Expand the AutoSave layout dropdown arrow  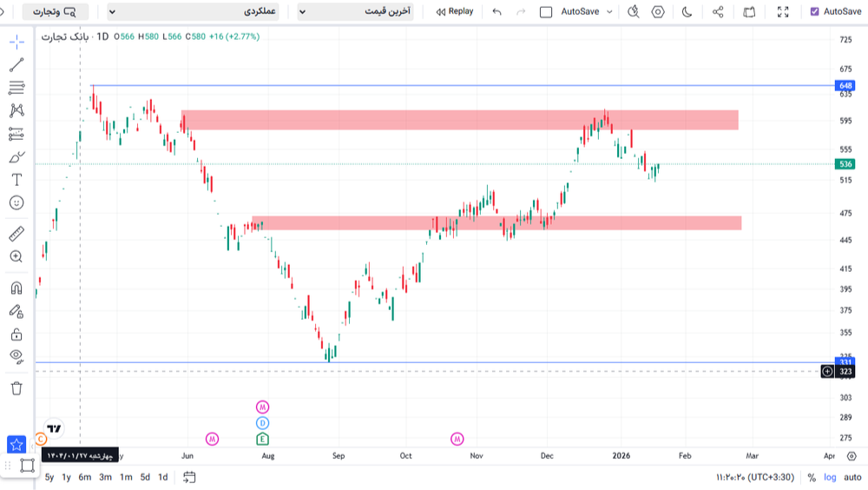[x=609, y=12]
